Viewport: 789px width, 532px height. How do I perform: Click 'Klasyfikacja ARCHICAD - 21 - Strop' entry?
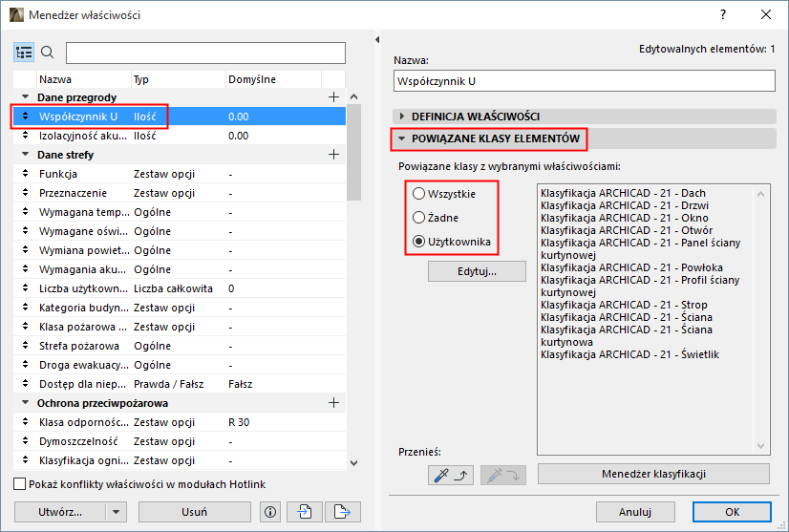click(624, 305)
